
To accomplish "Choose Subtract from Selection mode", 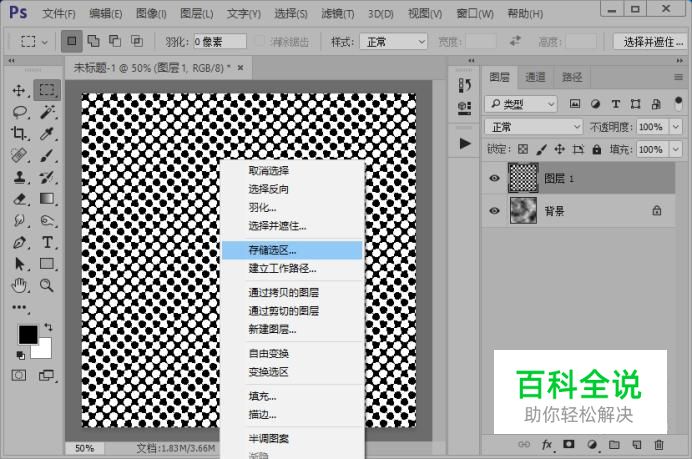I will click(115, 41).
